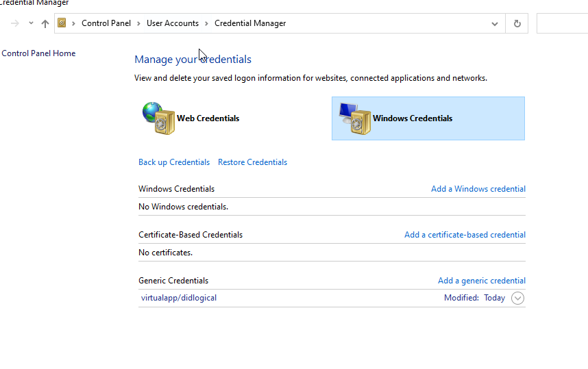This screenshot has height=369, width=588.
Task: Open the recent locations dropdown arrow
Action: (x=31, y=23)
